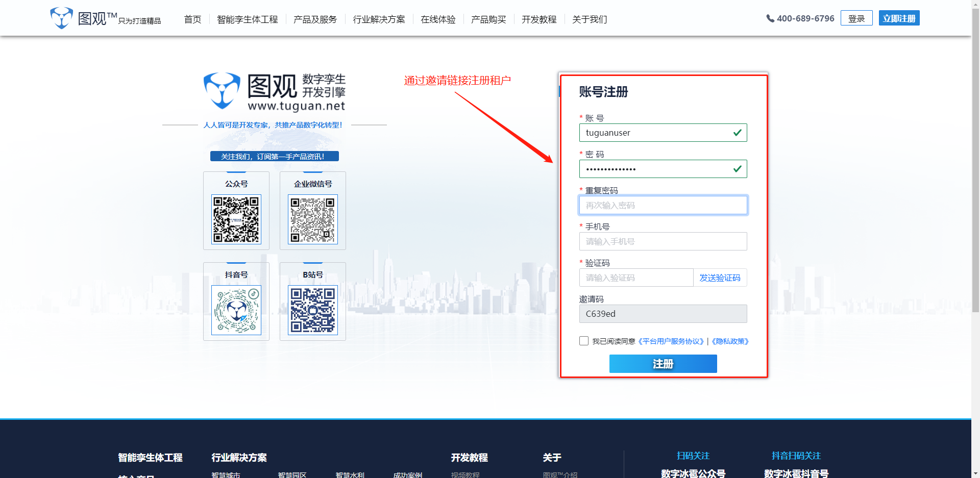Image resolution: width=980 pixels, height=478 pixels.
Task: Click the large 图观 数字孪生 logo
Action: click(275, 92)
